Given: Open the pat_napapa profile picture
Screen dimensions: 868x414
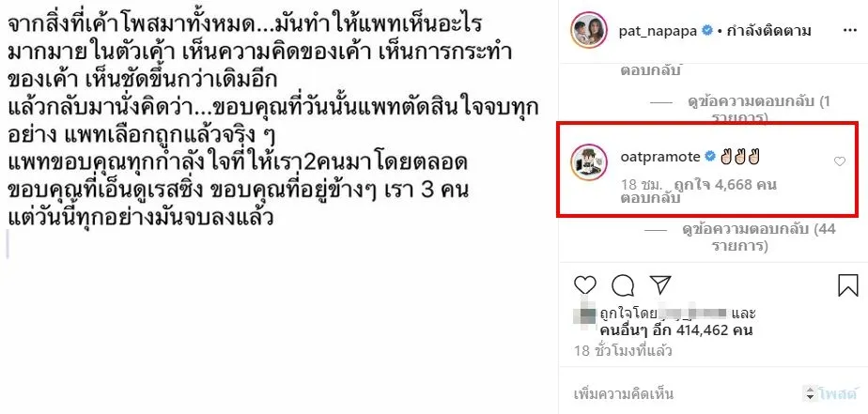Looking at the screenshot, I should point(587,32).
